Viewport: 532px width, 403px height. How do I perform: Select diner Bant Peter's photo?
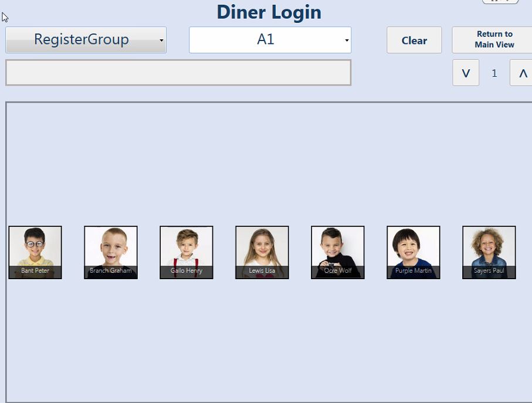[35, 252]
